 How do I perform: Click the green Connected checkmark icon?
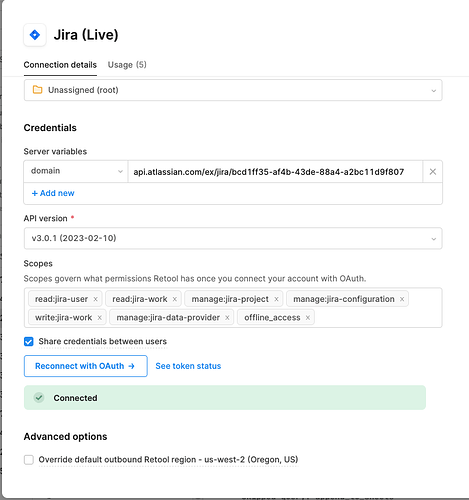[39, 398]
